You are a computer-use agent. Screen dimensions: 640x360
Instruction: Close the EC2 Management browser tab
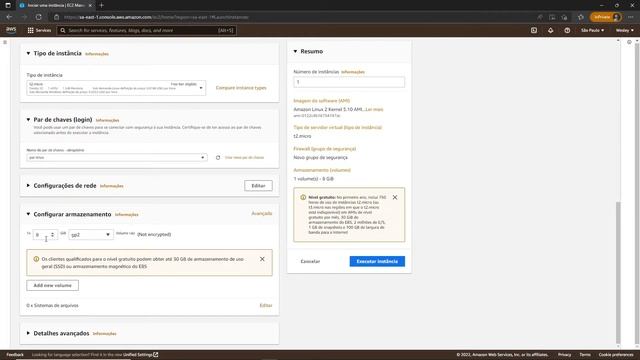click(90, 5)
